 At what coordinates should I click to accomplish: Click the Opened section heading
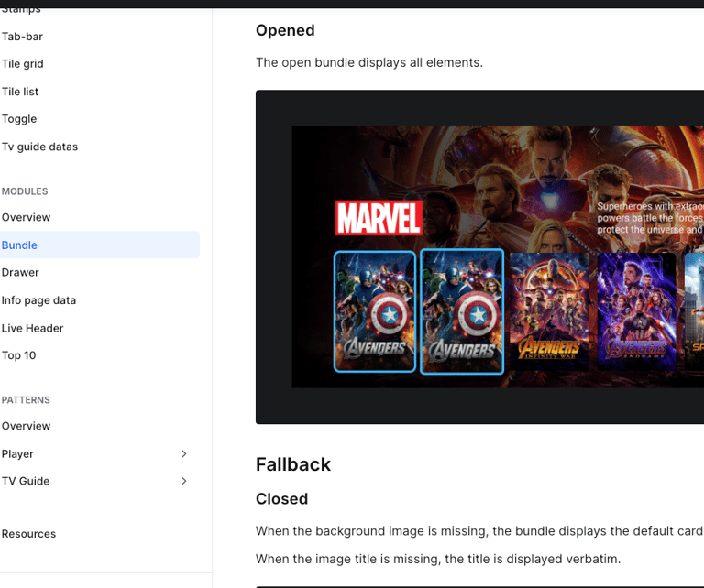coord(285,30)
